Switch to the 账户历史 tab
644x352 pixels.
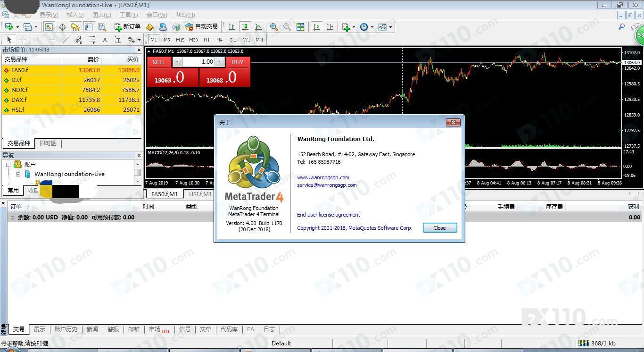pyautogui.click(x=66, y=329)
